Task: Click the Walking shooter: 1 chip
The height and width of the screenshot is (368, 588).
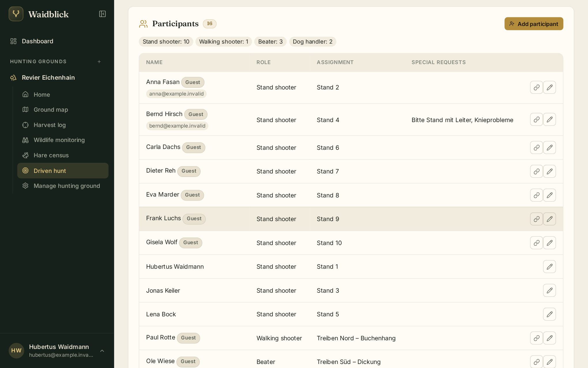Action: click(x=224, y=42)
